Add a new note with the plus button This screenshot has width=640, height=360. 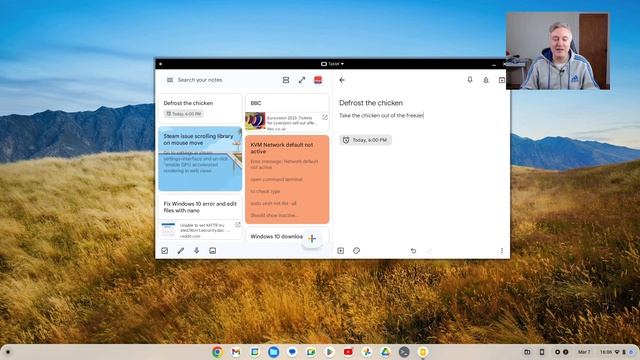[312, 238]
